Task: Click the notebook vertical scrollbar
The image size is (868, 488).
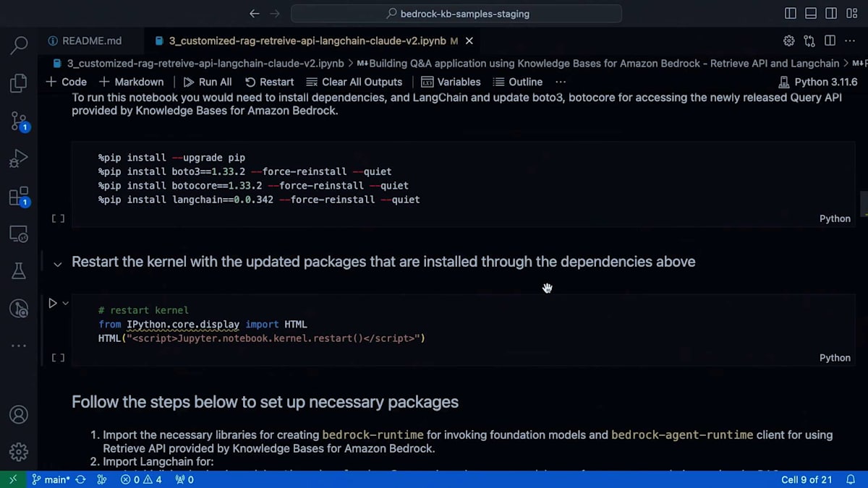Action: pyautogui.click(x=864, y=204)
